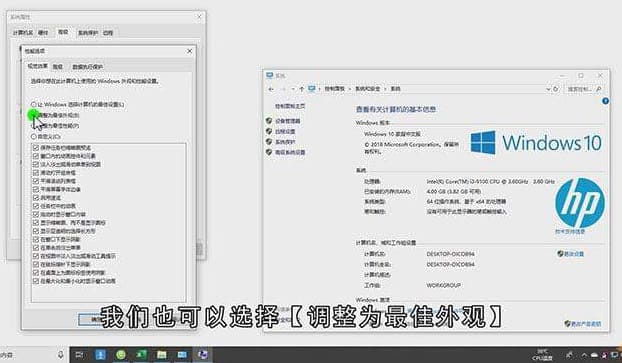Uncheck 窗口内的动画控件和元素

coord(36,156)
